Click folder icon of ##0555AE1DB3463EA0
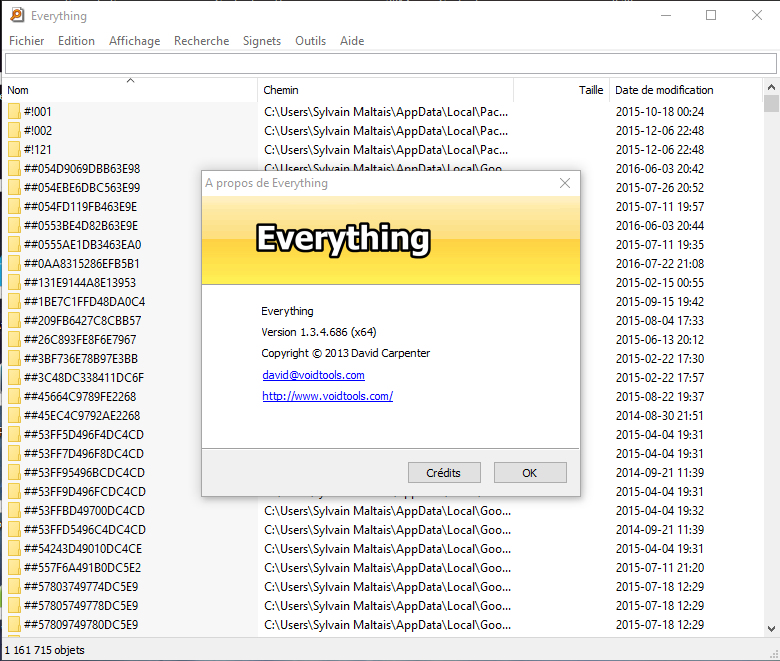This screenshot has height=661, width=780. coord(14,244)
